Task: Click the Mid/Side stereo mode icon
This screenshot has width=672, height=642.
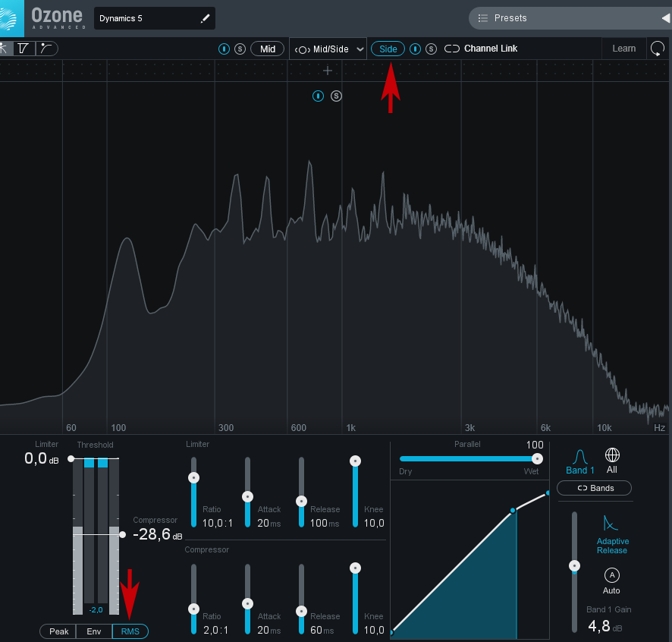Action: [x=302, y=50]
